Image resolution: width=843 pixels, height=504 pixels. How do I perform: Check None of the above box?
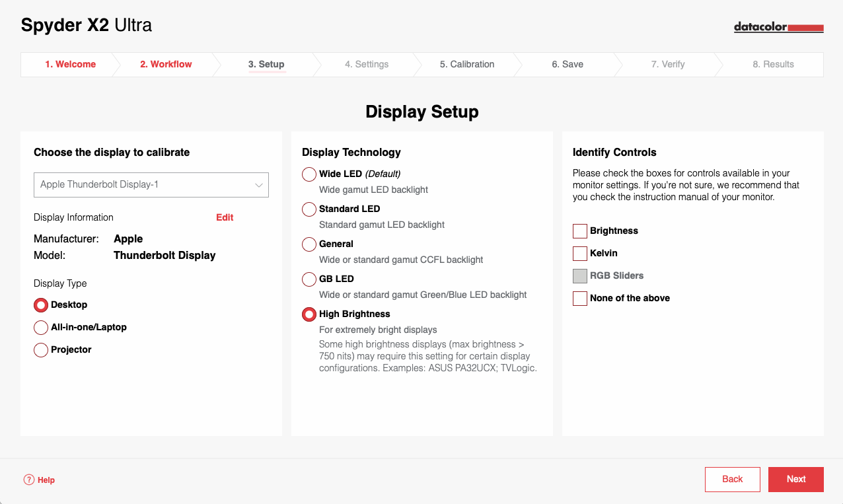(x=580, y=299)
